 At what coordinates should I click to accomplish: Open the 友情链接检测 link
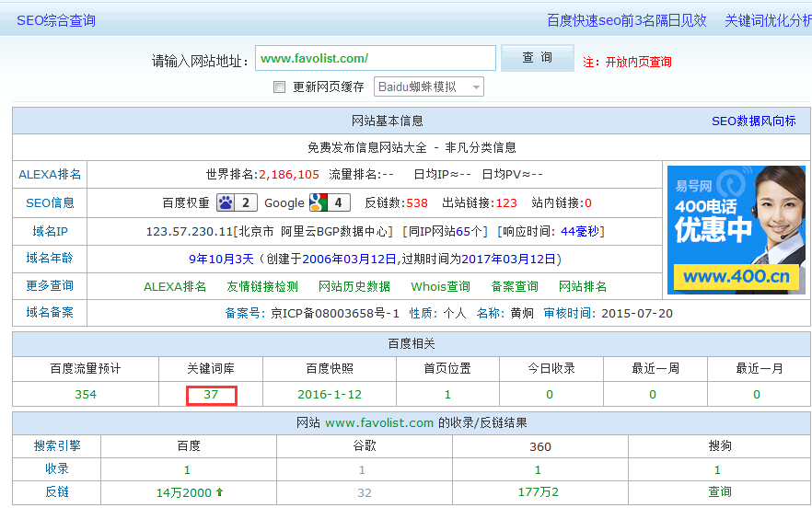click(262, 286)
